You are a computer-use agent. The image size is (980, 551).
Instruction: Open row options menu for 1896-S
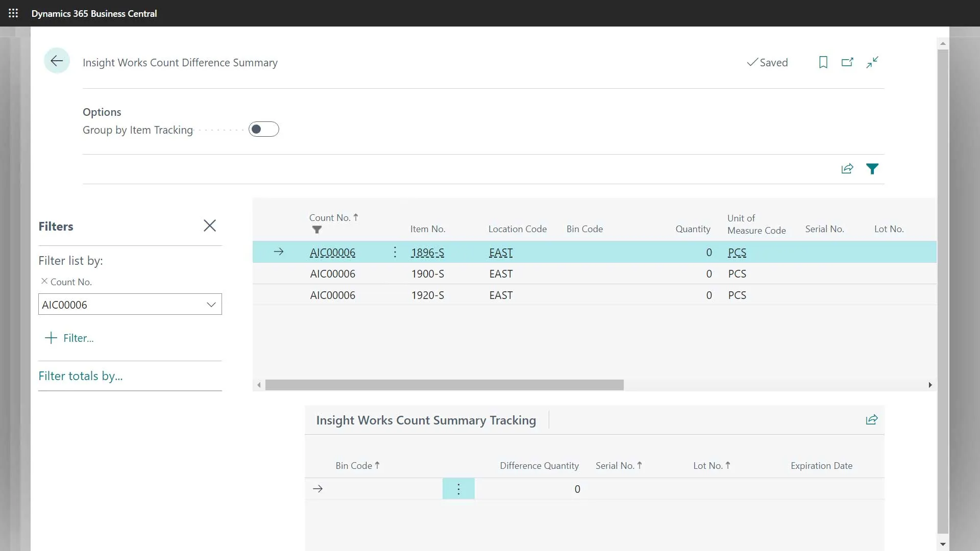pos(395,252)
